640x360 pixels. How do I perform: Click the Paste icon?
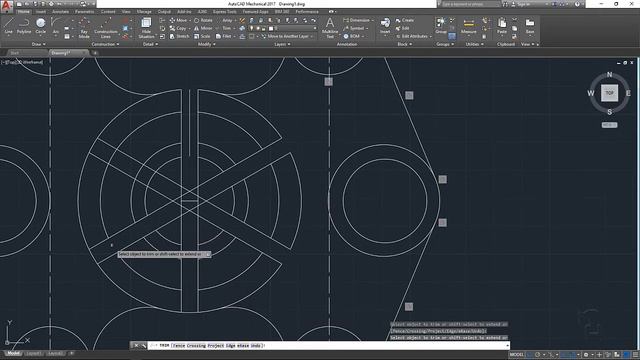tap(502, 25)
